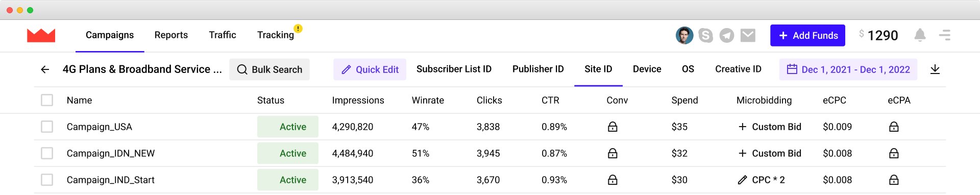Download the report with the download icon
Screen dimensions: 980x195
pos(935,69)
